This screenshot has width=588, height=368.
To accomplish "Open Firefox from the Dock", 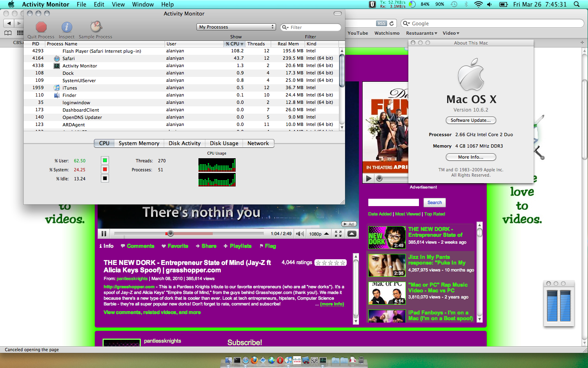I will pos(254,360).
